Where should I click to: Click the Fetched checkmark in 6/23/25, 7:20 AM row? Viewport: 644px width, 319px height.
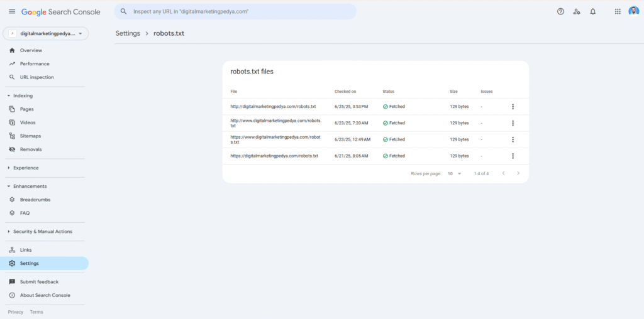[x=386, y=123]
